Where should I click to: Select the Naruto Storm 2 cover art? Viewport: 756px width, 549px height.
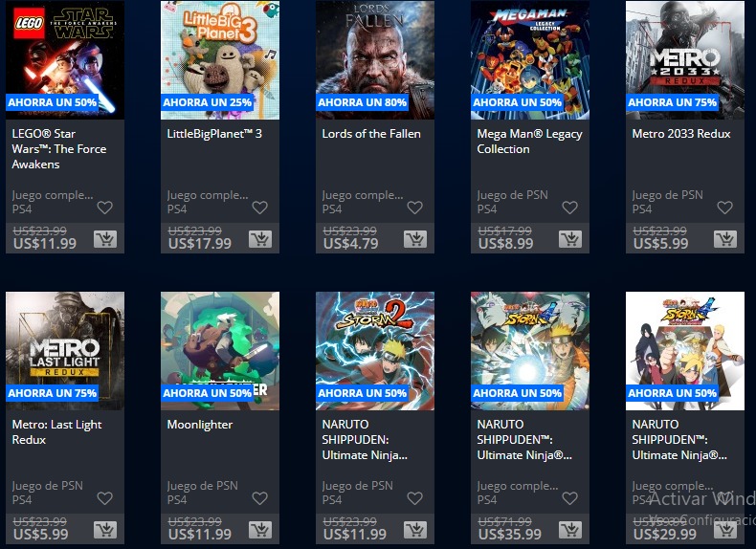click(375, 351)
